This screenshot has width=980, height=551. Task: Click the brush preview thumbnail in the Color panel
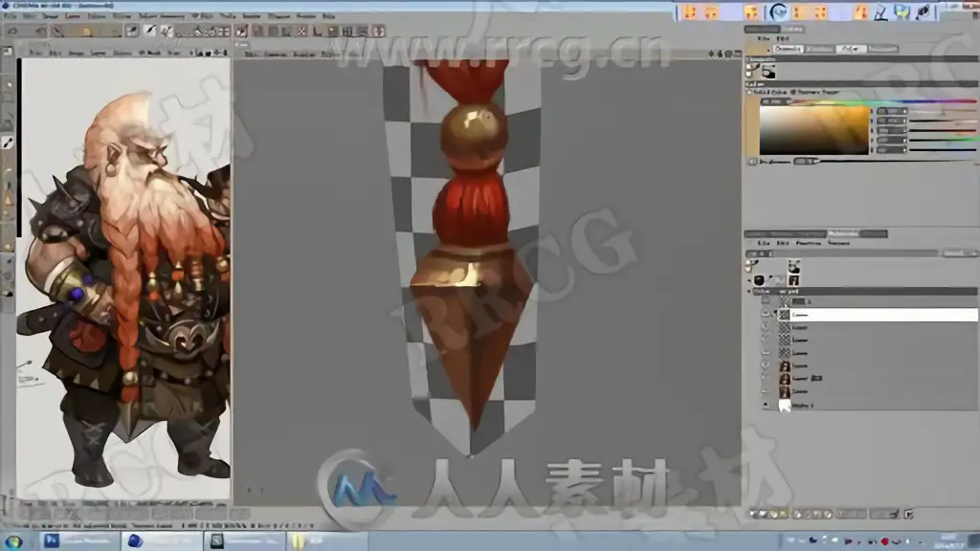click(x=768, y=73)
